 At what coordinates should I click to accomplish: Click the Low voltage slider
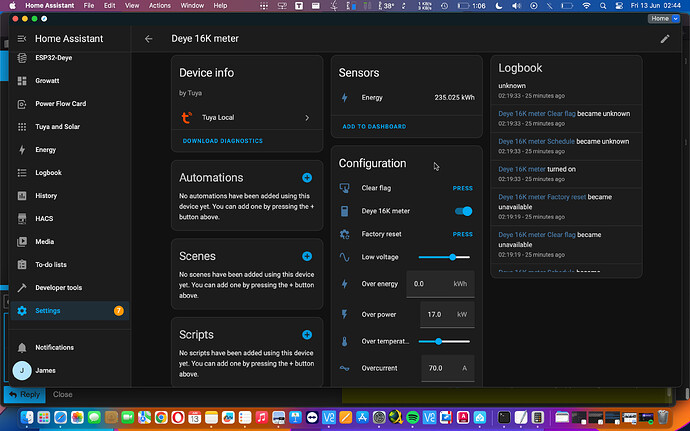tap(445, 257)
